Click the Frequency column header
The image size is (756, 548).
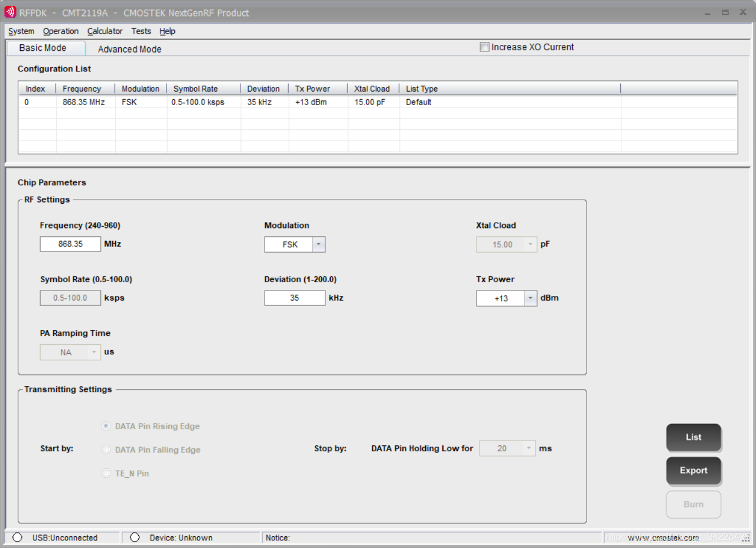coord(86,89)
